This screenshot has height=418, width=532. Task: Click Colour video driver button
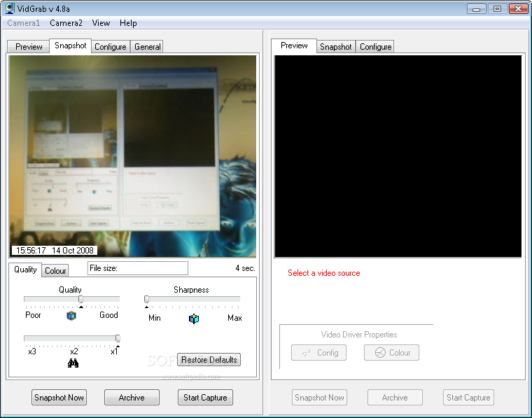(391, 352)
